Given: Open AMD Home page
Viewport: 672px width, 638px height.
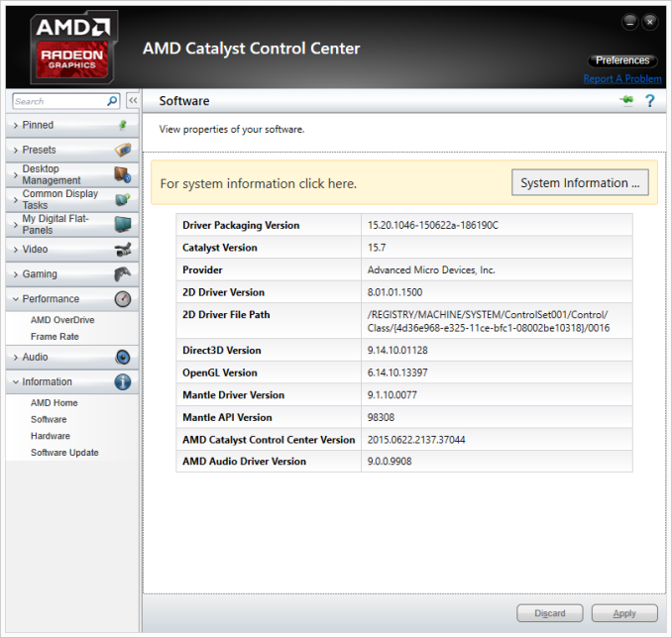Looking at the screenshot, I should [x=54, y=403].
